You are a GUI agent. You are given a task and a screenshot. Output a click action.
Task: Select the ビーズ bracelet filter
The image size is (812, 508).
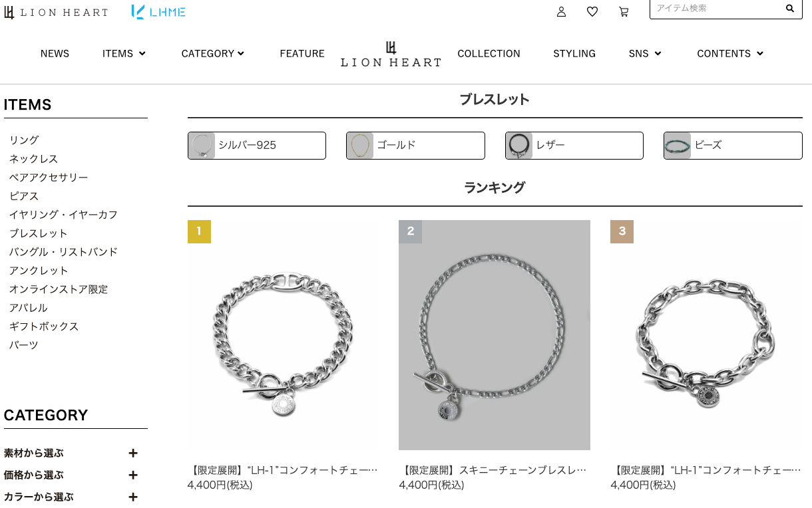click(733, 145)
